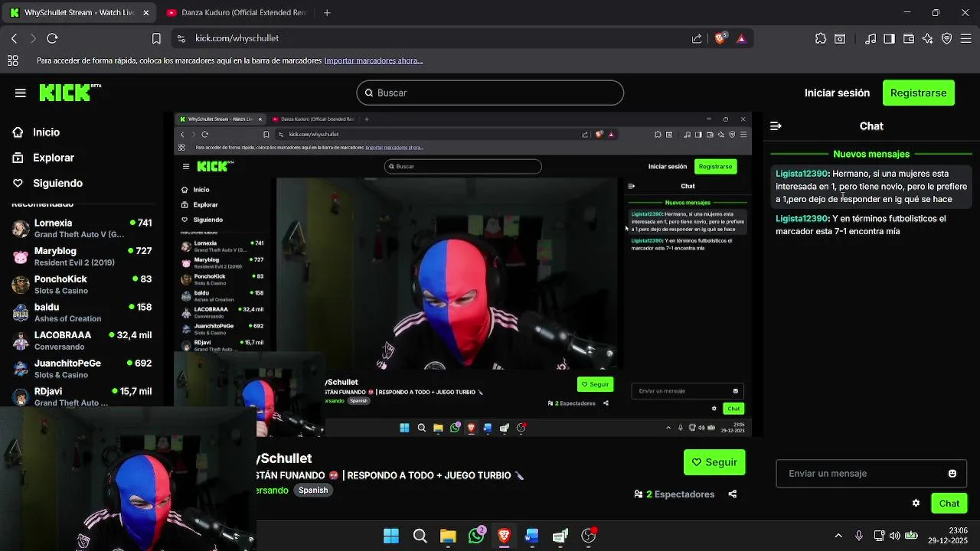This screenshot has height=551, width=980.
Task: Click the share icon next to Espectadores
Action: tap(733, 494)
